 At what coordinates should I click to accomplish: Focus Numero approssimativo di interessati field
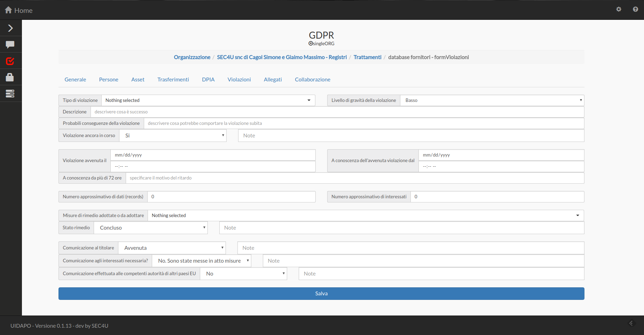pos(497,197)
